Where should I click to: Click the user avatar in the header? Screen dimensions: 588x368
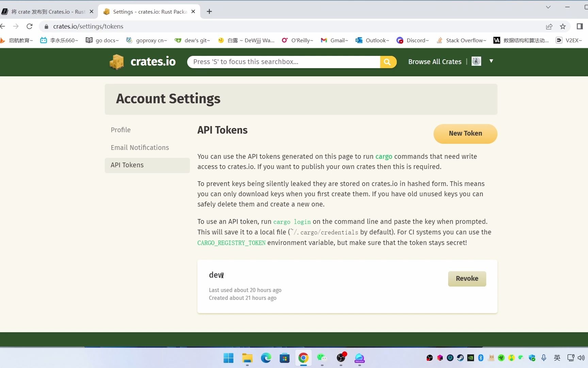[x=476, y=61]
